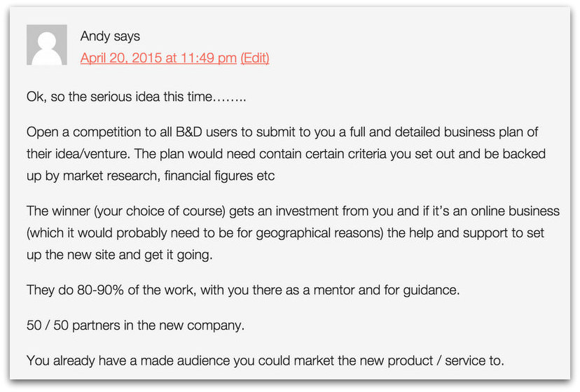The image size is (580, 392).
Task: Click the (Edit) link
Action: [255, 58]
